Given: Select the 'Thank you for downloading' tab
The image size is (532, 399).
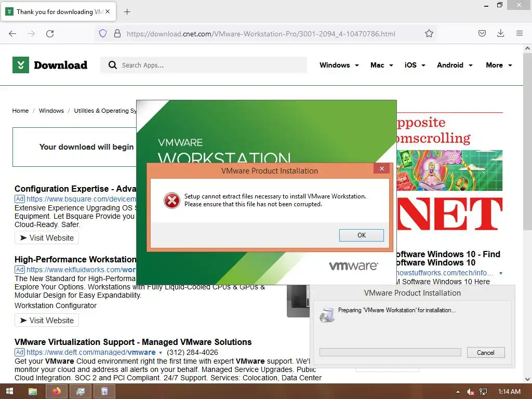Looking at the screenshot, I should coord(59,11).
